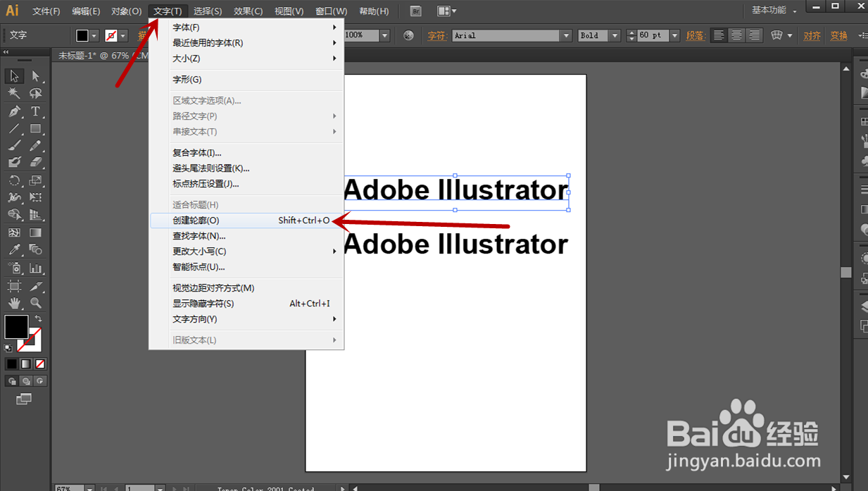The image size is (868, 491).
Task: Enable Draw Behind mode
Action: [26, 381]
